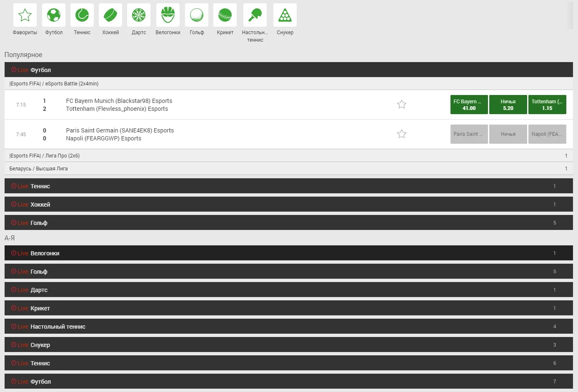Choose the Дартс dartboard icon
The image size is (578, 392).
tap(139, 15)
